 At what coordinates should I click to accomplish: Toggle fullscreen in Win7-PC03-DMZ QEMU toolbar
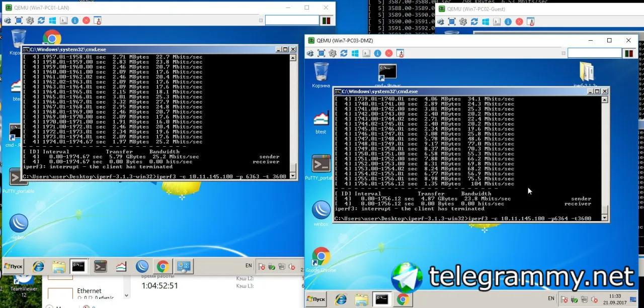click(x=321, y=53)
